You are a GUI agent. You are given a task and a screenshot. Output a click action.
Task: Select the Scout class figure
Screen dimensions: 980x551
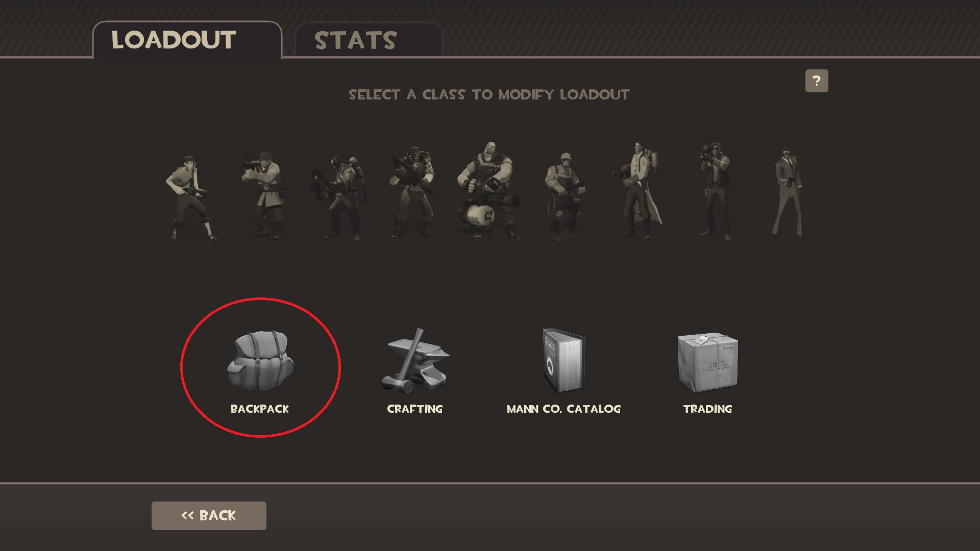(x=189, y=197)
